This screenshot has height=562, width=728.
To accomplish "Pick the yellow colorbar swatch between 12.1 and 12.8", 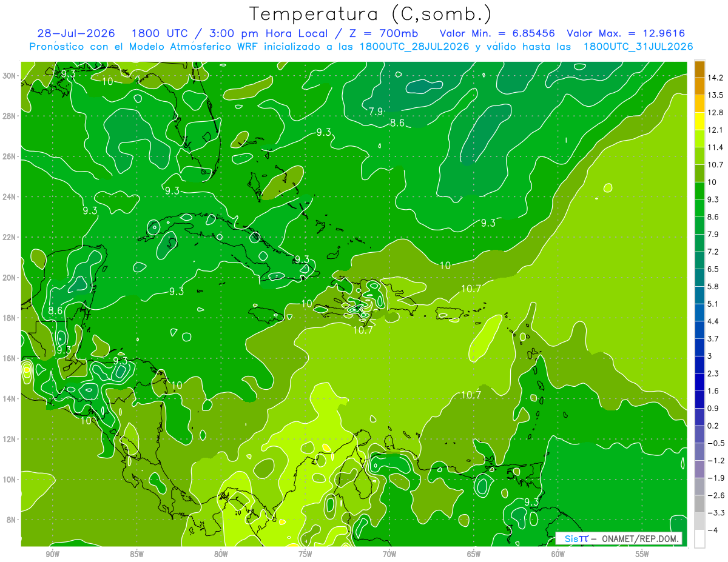I will (699, 121).
